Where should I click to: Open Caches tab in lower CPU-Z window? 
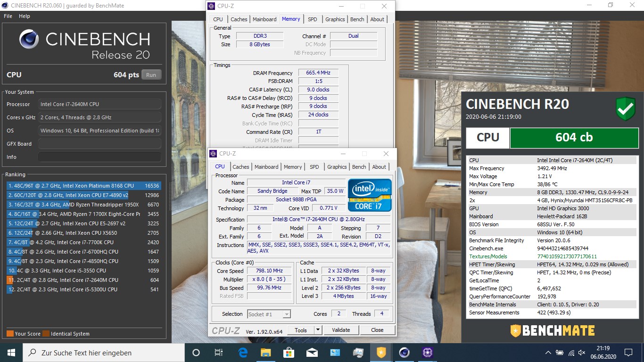[241, 167]
